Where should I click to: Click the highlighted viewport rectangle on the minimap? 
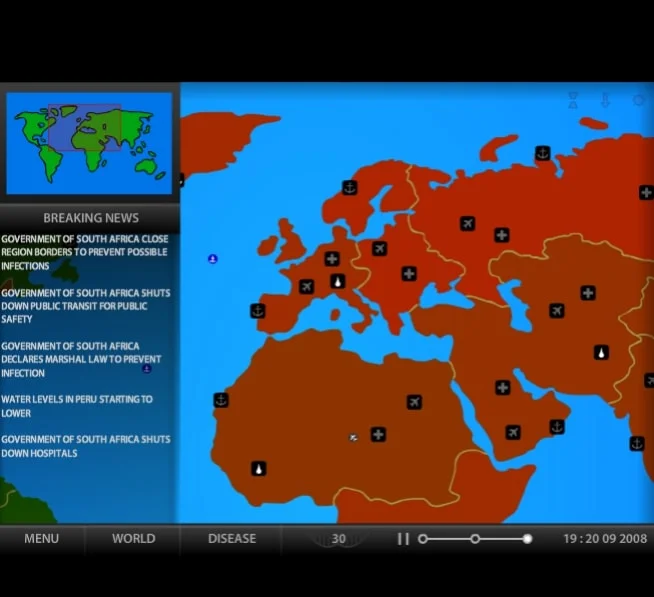coord(85,127)
